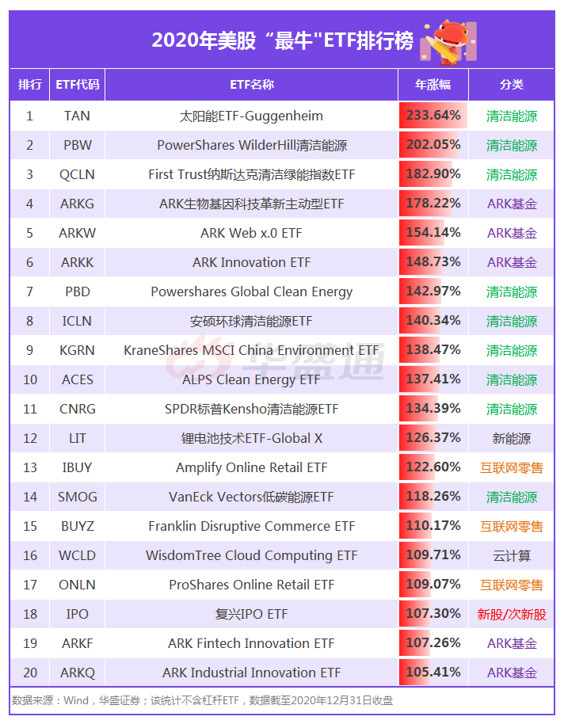Select the CNRG ticker cell
564x728 pixels.
77,409
